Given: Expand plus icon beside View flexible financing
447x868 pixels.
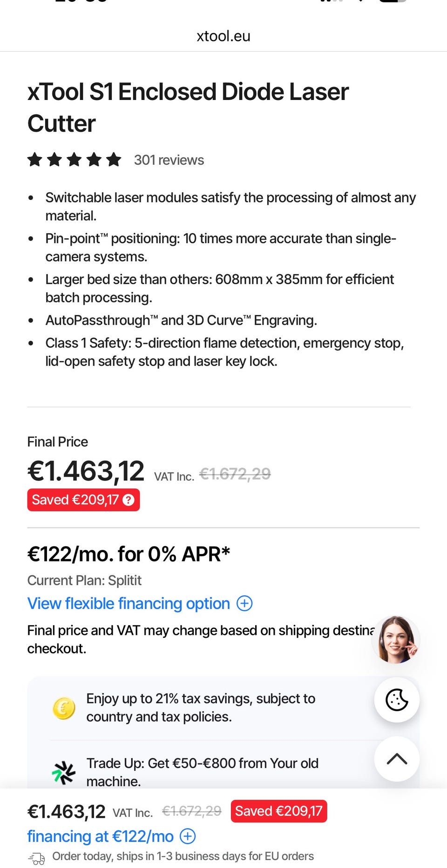Looking at the screenshot, I should click(x=244, y=603).
